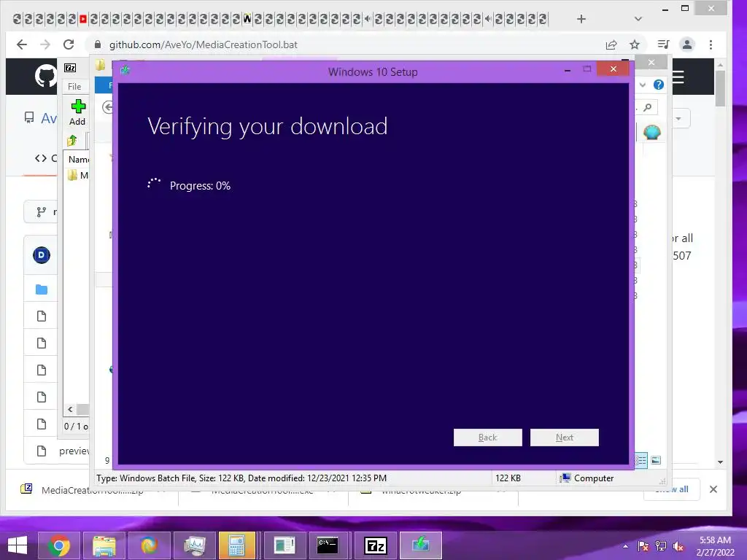Switch to the Wikipedia W tab
The image size is (747, 560).
[x=247, y=19]
